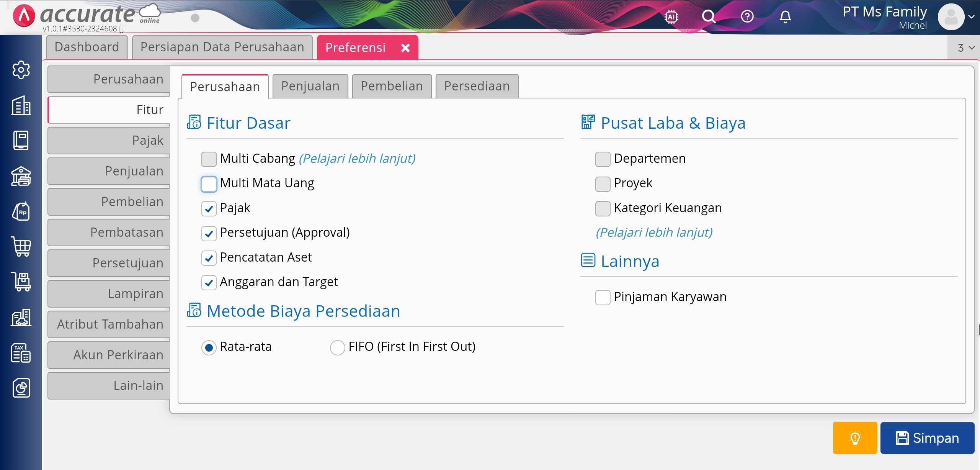Click the bank building sidebar icon

(21, 176)
